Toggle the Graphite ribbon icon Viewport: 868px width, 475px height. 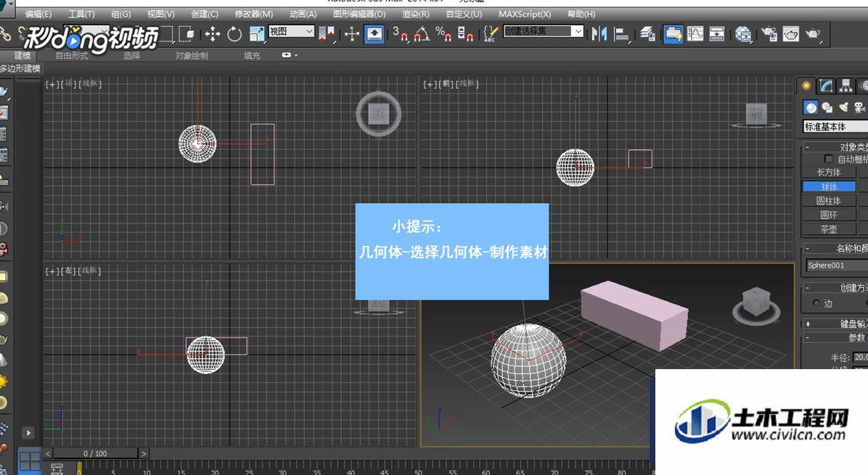[673, 34]
